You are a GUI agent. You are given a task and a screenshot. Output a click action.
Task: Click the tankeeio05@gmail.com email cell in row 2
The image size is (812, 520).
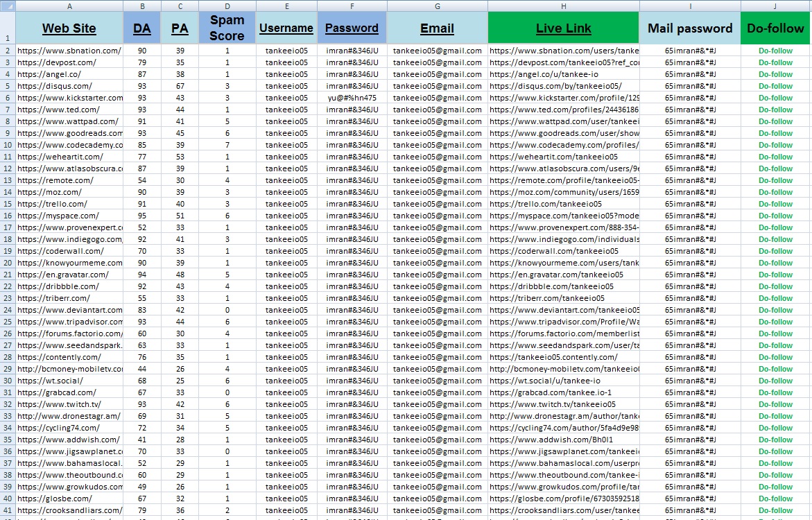[x=437, y=51]
